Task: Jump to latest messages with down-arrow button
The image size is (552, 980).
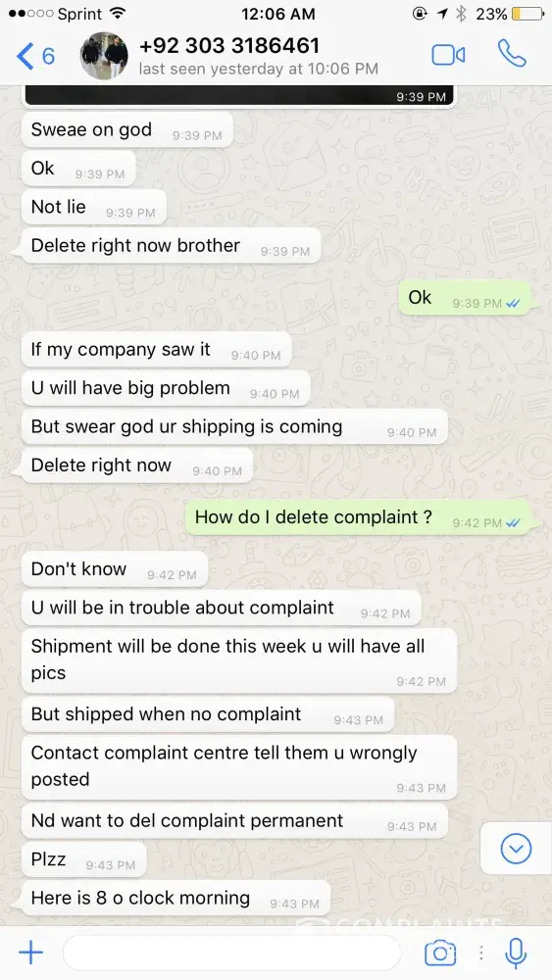Action: (x=516, y=849)
